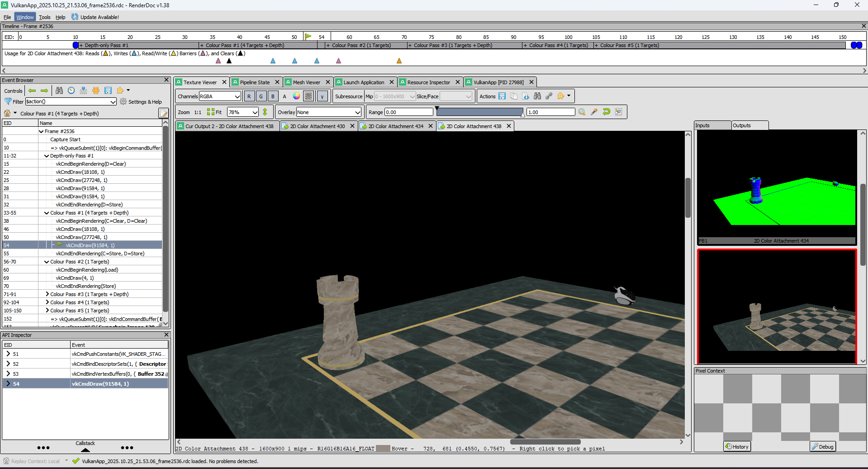The image size is (868, 469).
Task: Click the orange asterisk bookmark icon
Action: coord(96,91)
